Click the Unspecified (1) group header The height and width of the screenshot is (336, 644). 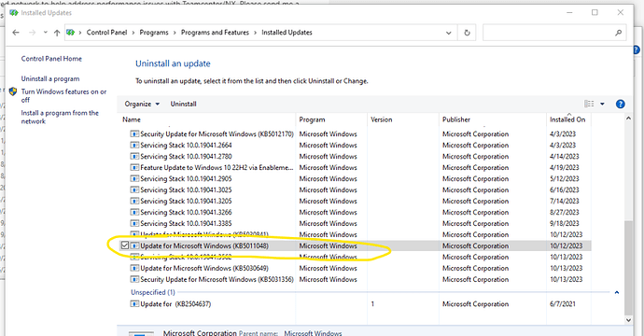[153, 292]
